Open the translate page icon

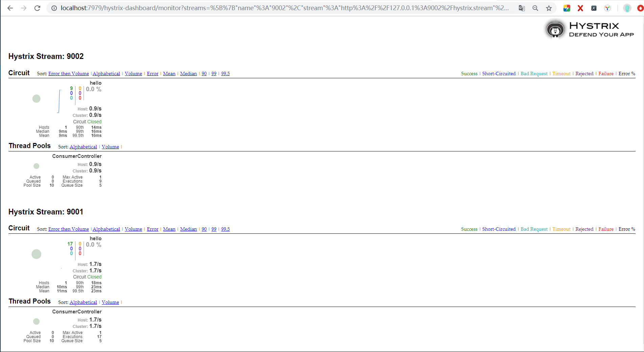click(x=522, y=8)
